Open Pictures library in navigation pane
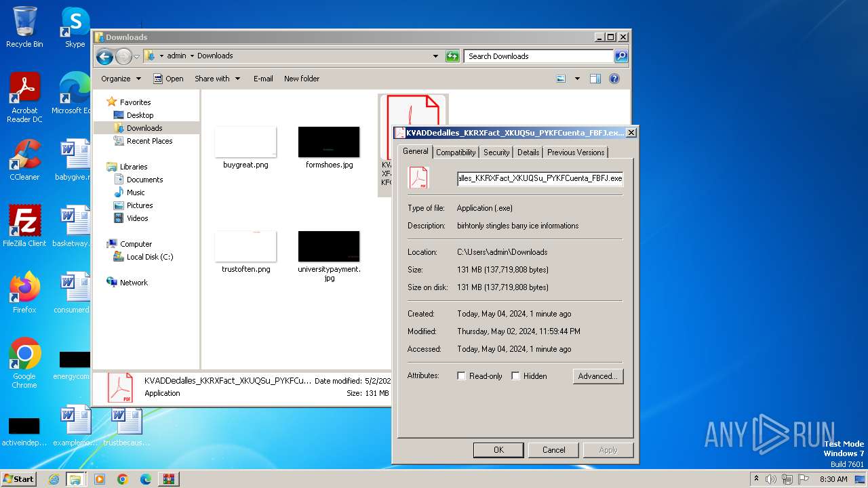The image size is (868, 488). (x=140, y=205)
